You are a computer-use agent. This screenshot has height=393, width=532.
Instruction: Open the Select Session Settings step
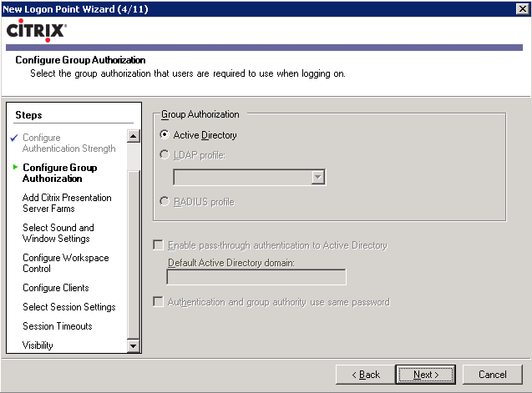(68, 307)
